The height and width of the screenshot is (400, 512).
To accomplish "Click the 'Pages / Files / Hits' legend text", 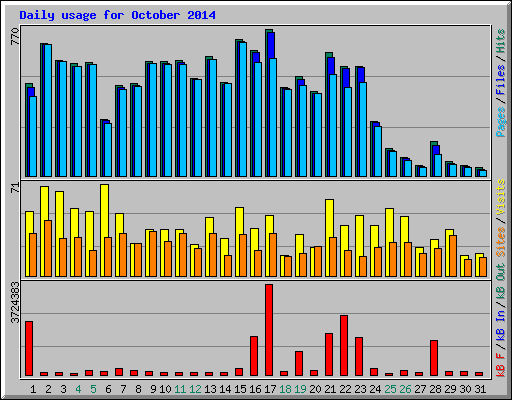I will pos(501,83).
